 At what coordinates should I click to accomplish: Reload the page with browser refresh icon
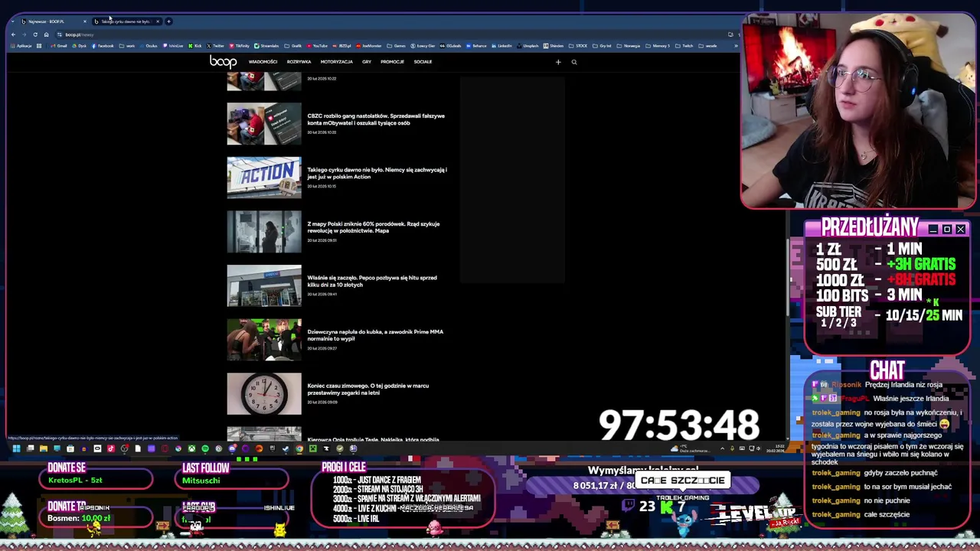coord(34,34)
